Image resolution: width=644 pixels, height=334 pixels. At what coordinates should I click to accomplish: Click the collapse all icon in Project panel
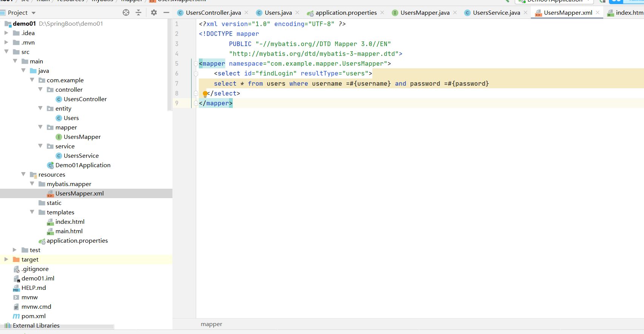click(x=138, y=12)
